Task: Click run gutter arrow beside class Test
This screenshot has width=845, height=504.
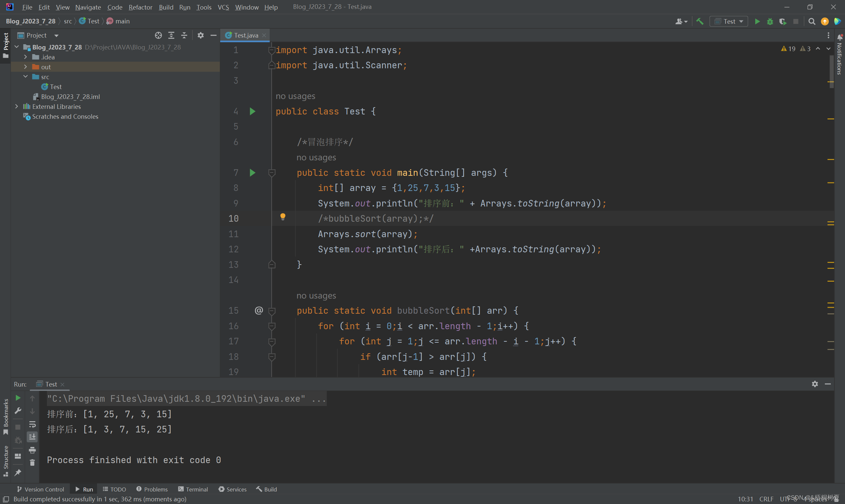Action: 253,111
